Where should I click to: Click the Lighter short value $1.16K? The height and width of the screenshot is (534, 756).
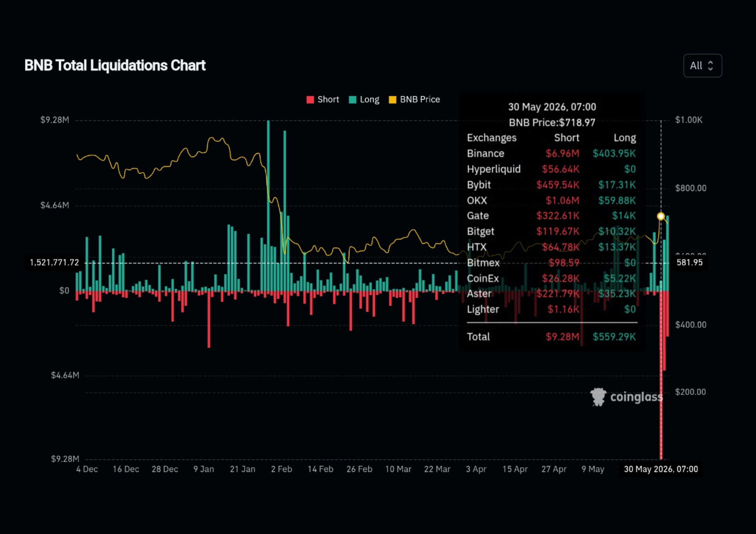563,309
